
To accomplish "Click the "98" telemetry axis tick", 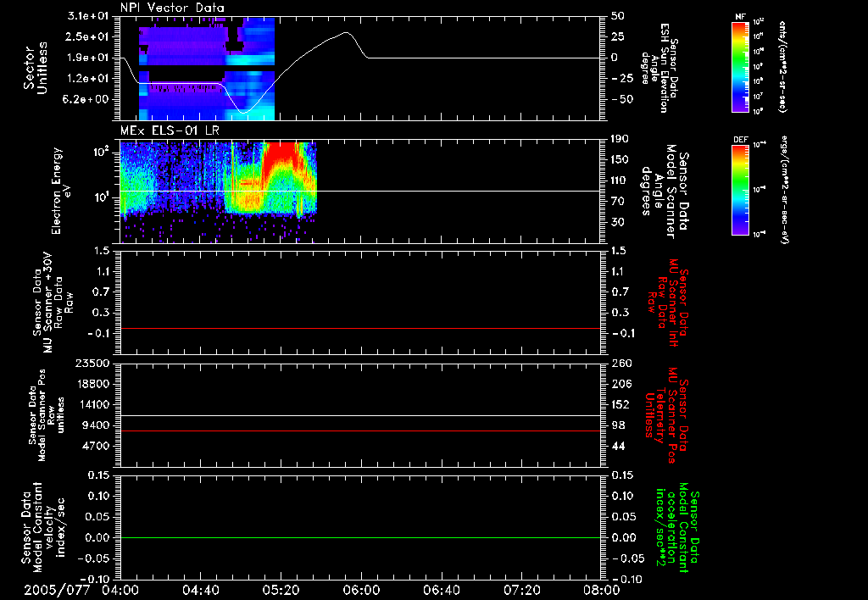I will click(618, 425).
